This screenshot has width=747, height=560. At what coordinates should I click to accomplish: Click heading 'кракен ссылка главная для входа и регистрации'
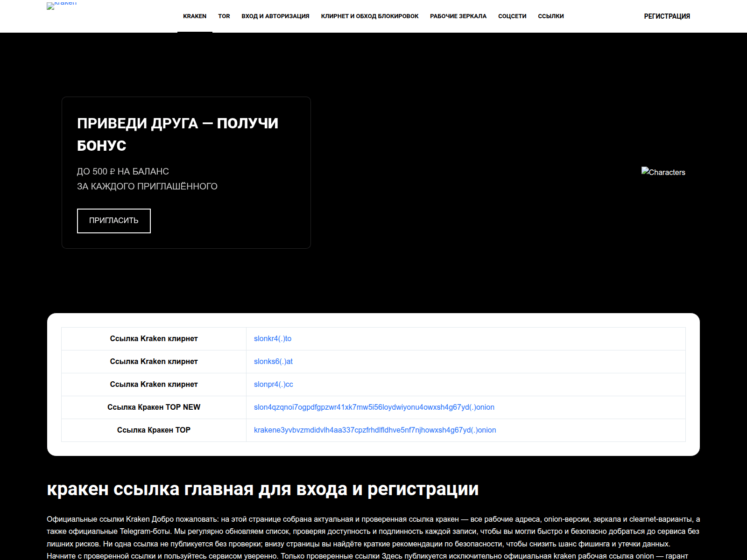263,489
